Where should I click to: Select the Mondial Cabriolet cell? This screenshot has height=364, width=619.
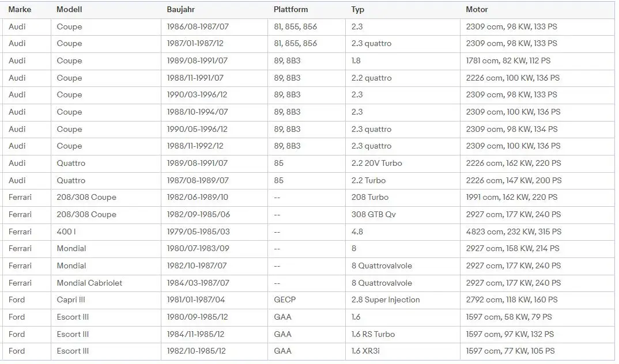89,283
